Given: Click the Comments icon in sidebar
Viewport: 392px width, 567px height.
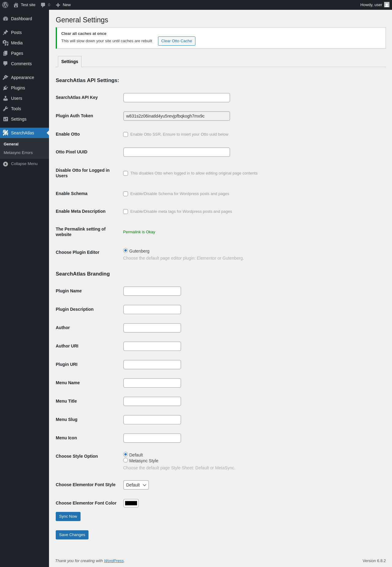Looking at the screenshot, I should [6, 64].
